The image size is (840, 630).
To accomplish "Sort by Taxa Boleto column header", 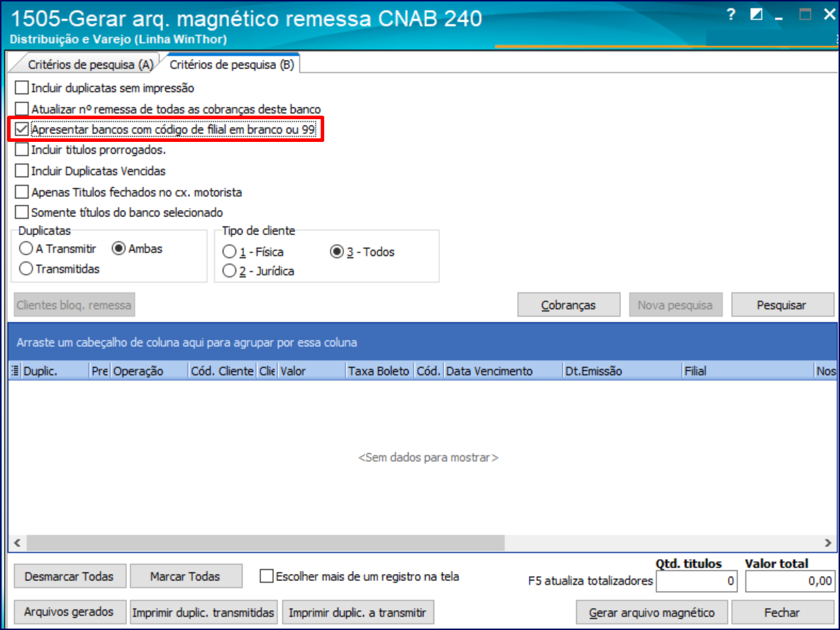I will [380, 371].
